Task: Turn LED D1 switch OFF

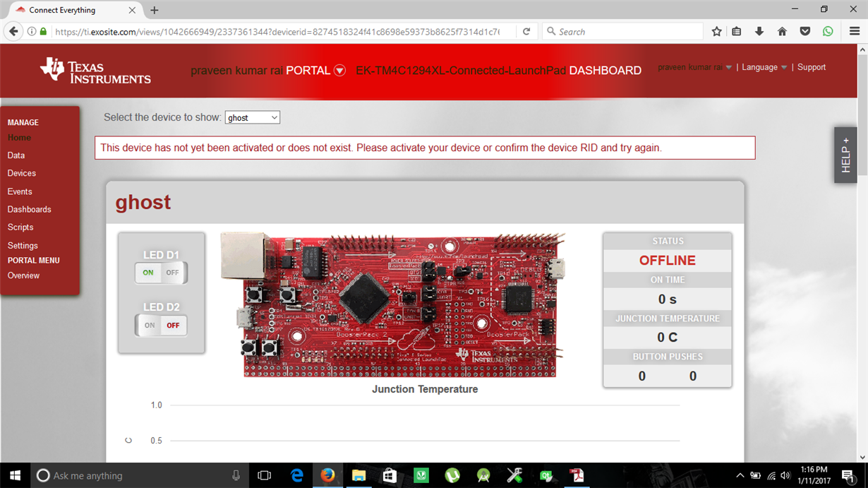Action: pyautogui.click(x=173, y=273)
